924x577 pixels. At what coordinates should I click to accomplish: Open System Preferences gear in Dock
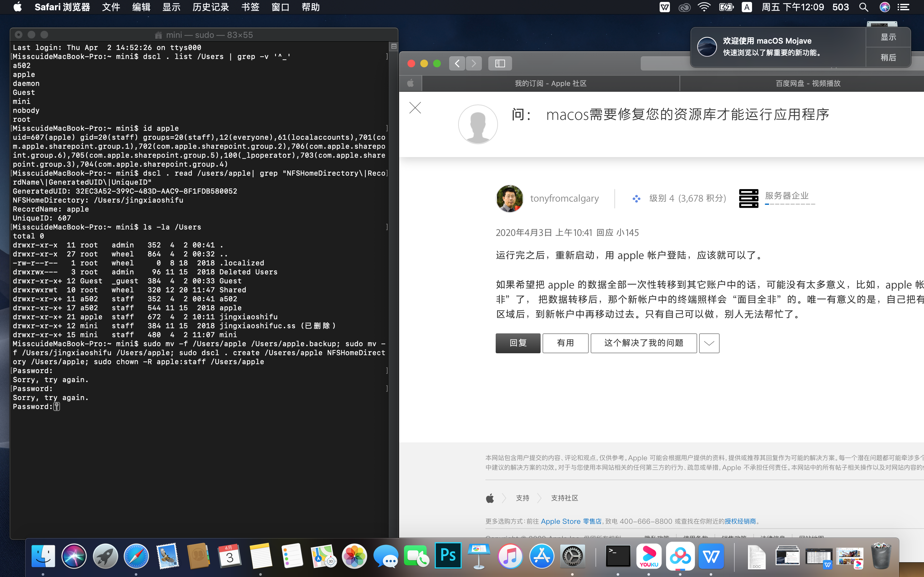pyautogui.click(x=572, y=556)
